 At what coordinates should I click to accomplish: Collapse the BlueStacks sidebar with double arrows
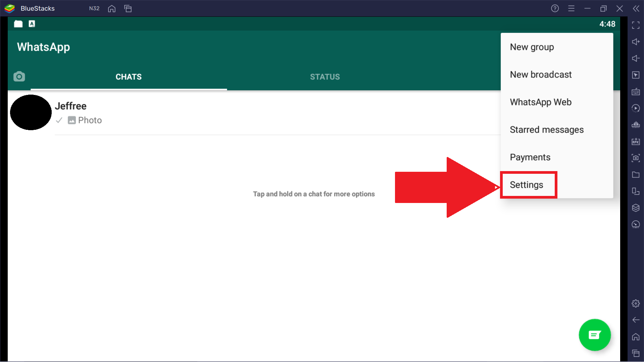[x=636, y=8]
